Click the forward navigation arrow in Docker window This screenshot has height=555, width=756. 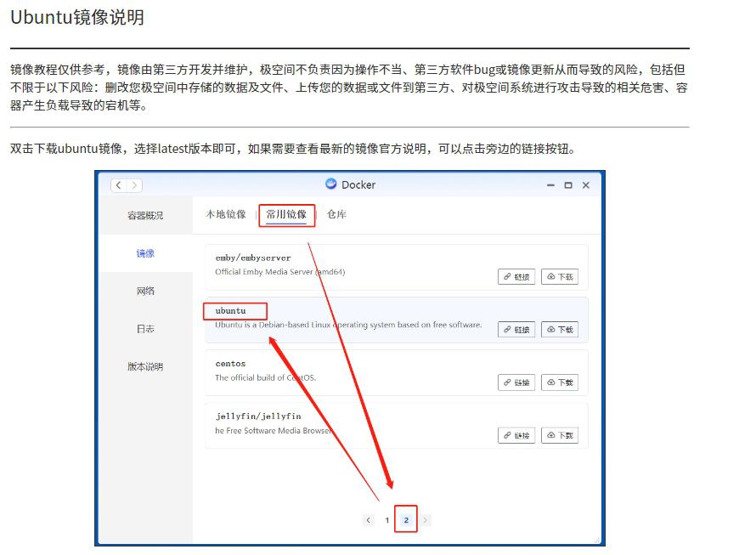pyautogui.click(x=134, y=185)
